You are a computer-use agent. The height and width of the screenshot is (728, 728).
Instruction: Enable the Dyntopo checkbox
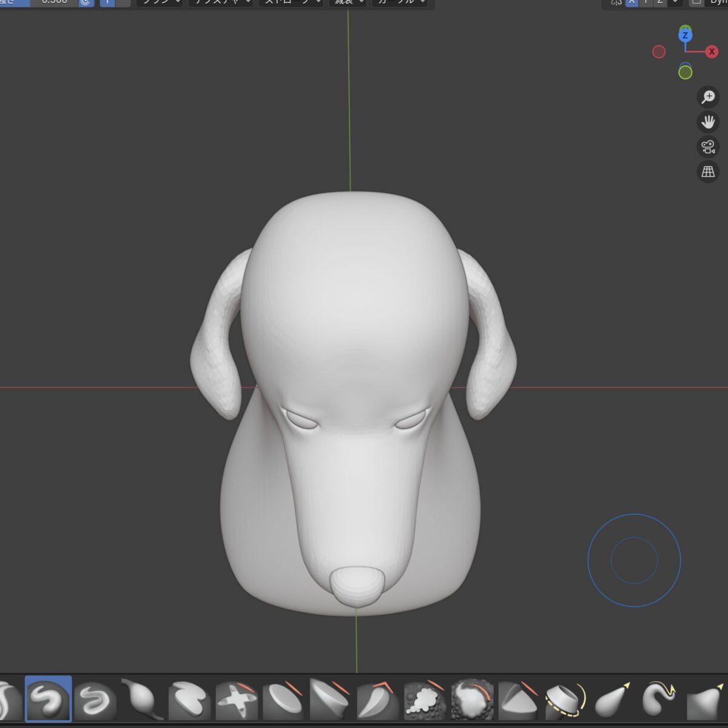697,2
